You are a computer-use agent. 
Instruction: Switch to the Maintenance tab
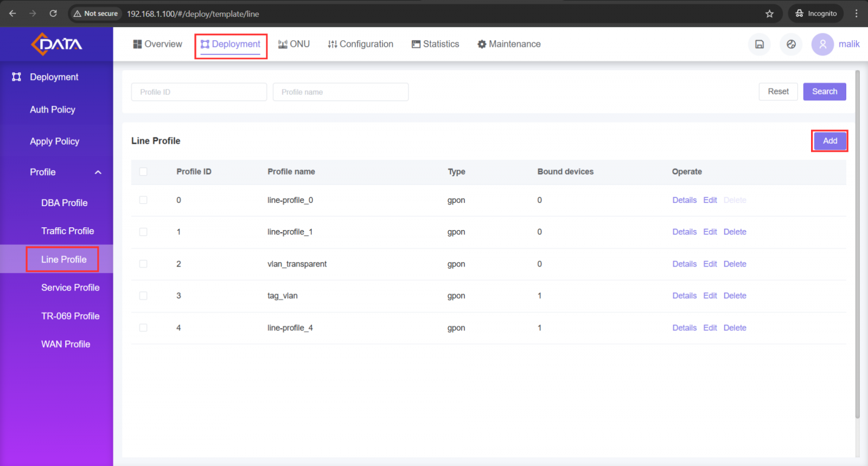click(x=509, y=44)
